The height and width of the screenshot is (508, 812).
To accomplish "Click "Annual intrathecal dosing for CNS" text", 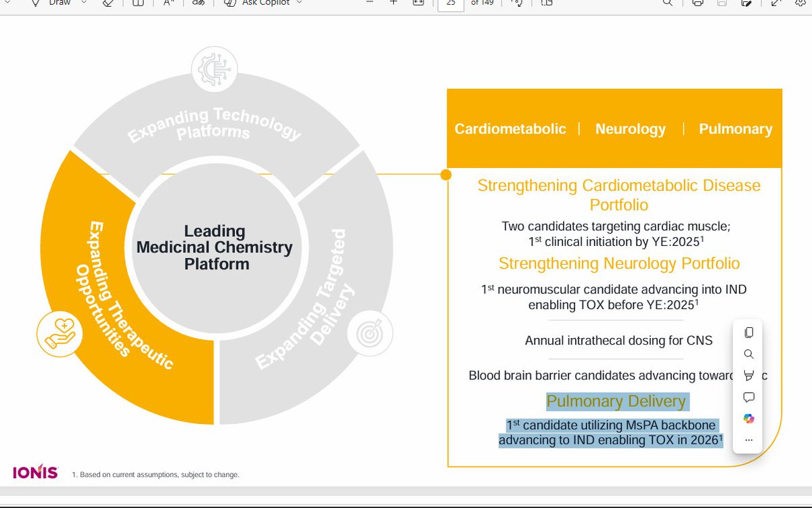I will pyautogui.click(x=618, y=340).
